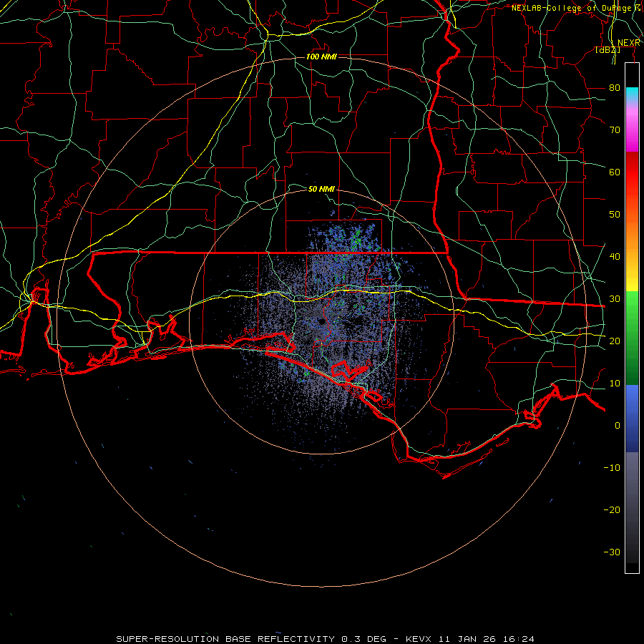Click the 10 dBZ scale value

(x=615, y=384)
